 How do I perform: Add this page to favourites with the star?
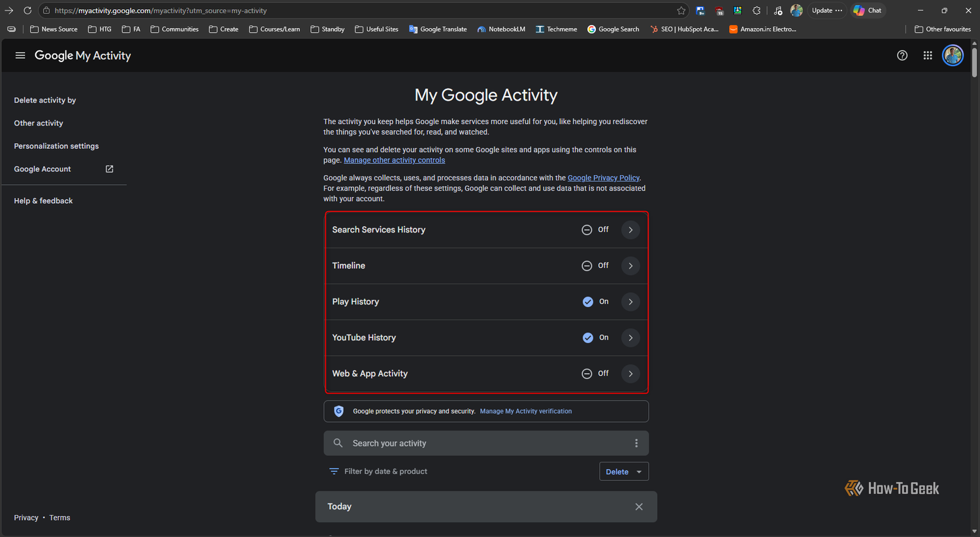(681, 10)
